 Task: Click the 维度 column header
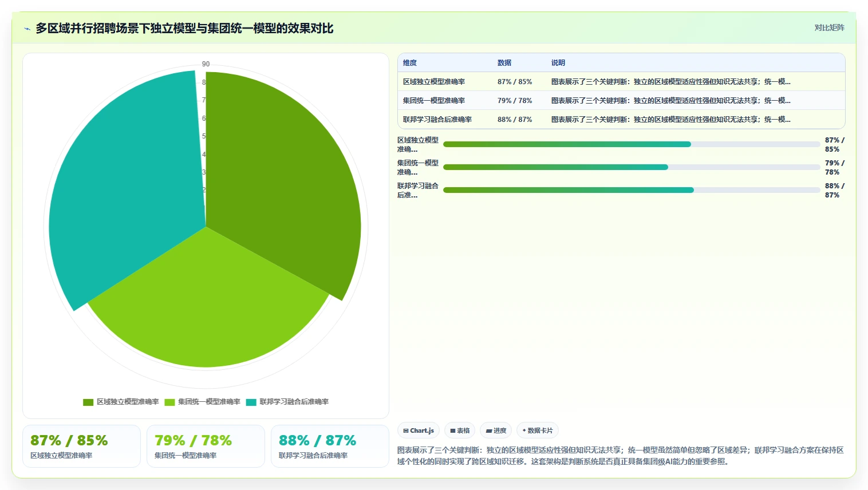pos(410,63)
